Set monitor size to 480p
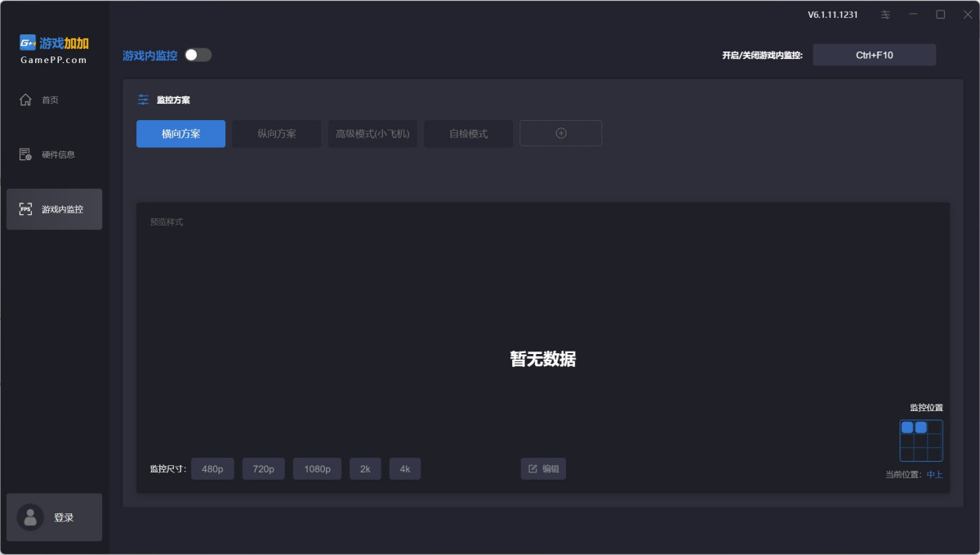This screenshot has width=980, height=555. tap(212, 469)
